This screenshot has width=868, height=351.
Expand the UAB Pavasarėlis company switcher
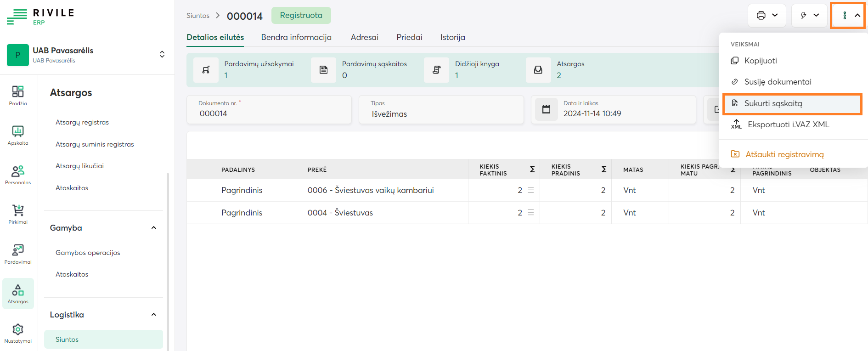162,54
